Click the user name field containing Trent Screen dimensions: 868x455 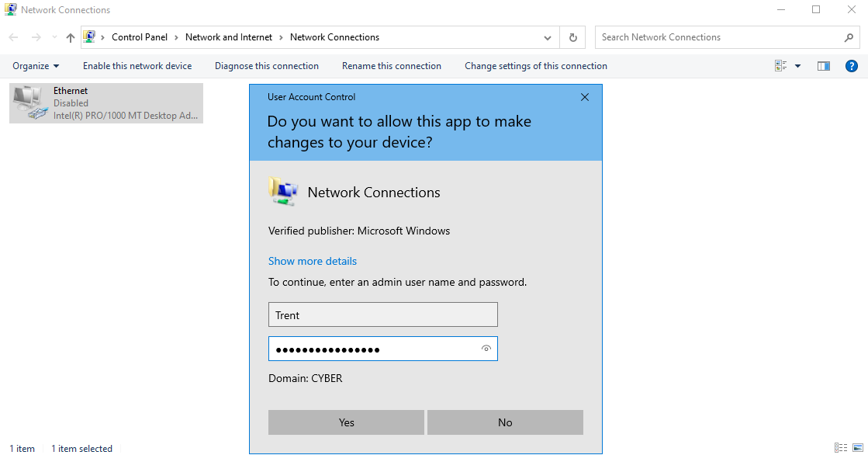pos(382,315)
